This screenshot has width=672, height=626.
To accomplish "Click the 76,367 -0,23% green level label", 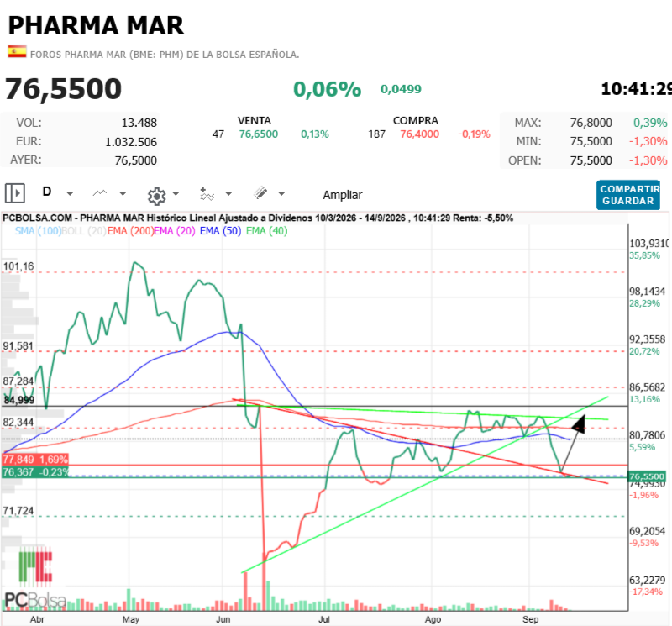I will click(x=35, y=472).
